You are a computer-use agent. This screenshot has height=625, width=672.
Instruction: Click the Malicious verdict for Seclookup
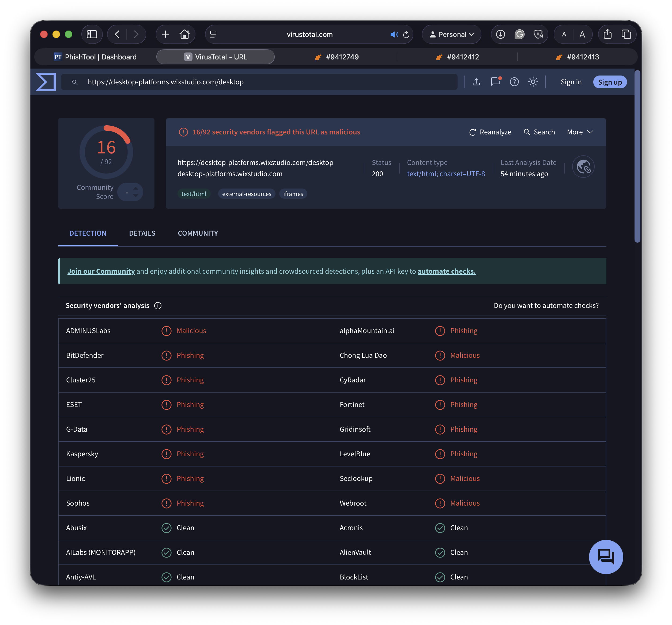click(x=465, y=479)
